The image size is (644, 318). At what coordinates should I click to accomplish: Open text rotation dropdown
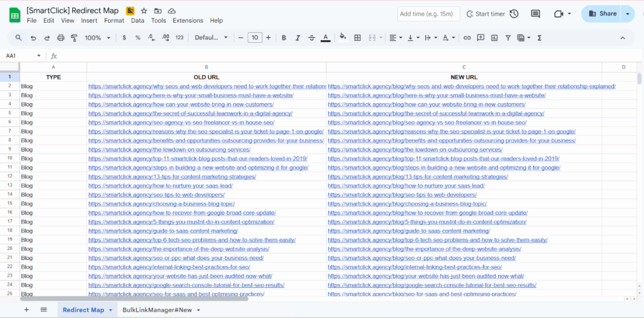(448, 38)
